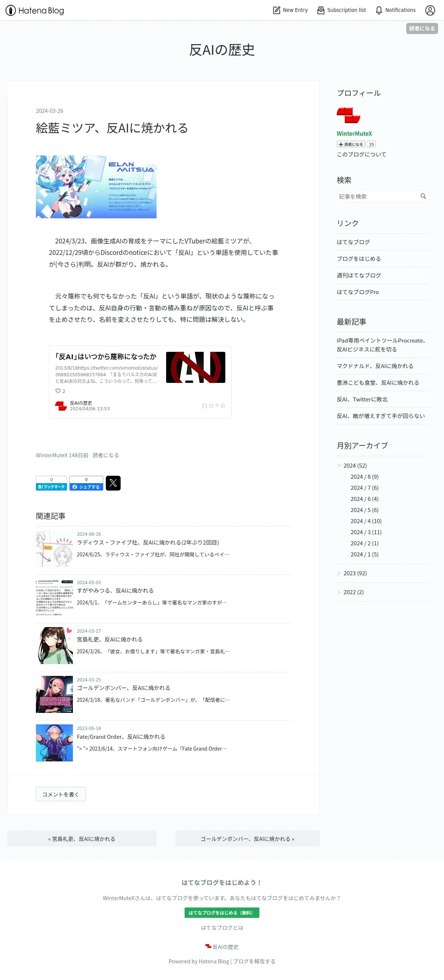Click the WinterMuteX profile avatar icon
The height and width of the screenshot is (980, 444).
click(348, 115)
